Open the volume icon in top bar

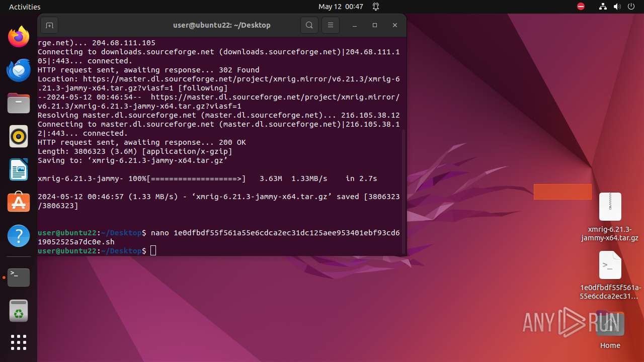[617, 7]
